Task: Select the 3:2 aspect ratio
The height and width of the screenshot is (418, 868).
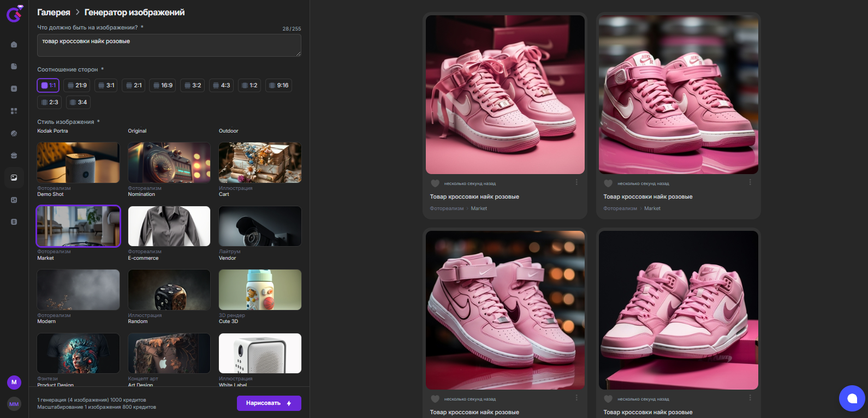Action: (193, 85)
